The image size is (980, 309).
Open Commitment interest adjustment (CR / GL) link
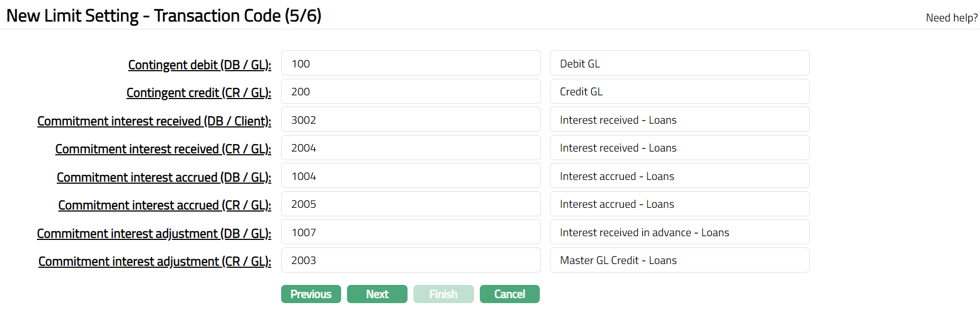click(x=155, y=261)
